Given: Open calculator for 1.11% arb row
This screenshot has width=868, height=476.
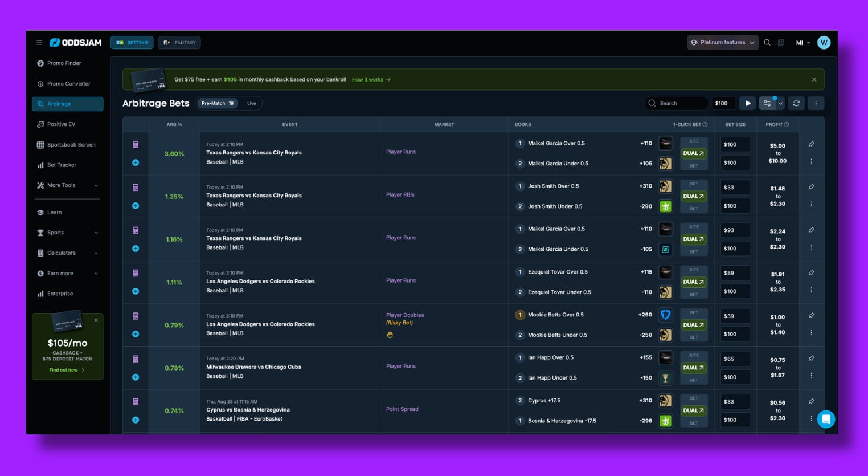Looking at the screenshot, I should 136,273.
